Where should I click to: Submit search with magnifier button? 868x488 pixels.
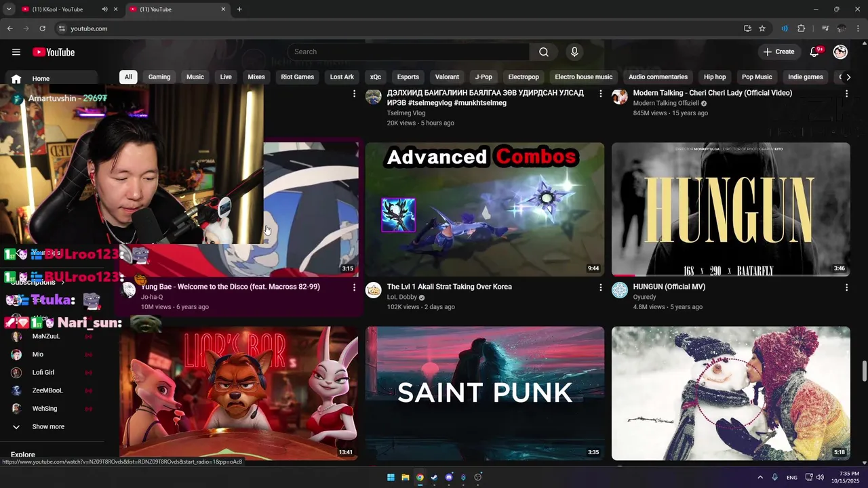544,52
